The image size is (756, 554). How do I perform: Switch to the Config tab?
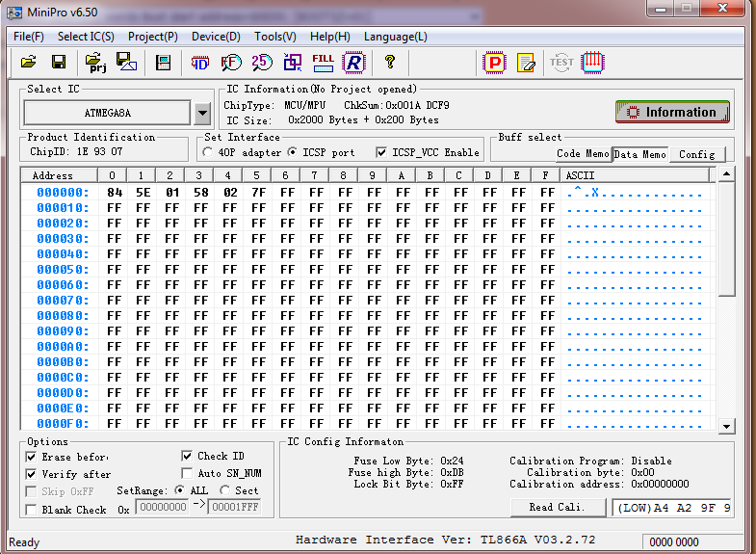pyautogui.click(x=696, y=154)
